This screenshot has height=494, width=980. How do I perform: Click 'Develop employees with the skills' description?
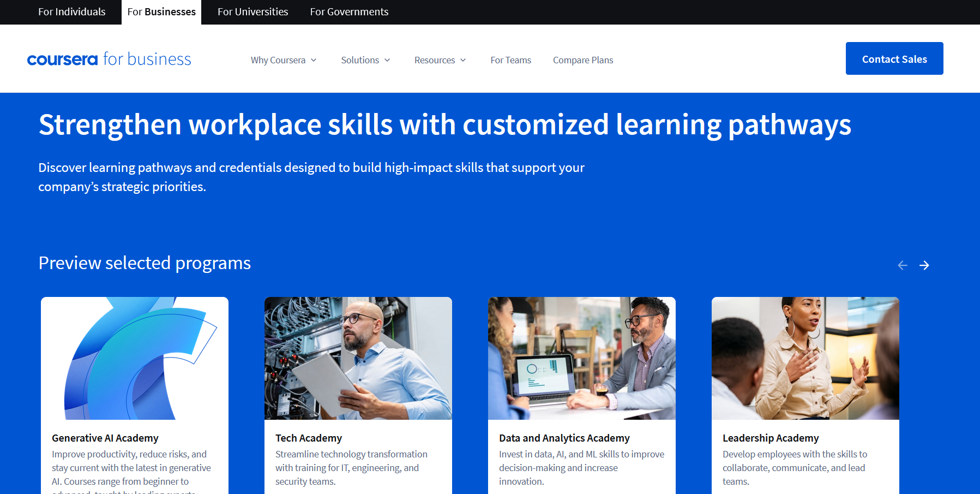click(795, 468)
